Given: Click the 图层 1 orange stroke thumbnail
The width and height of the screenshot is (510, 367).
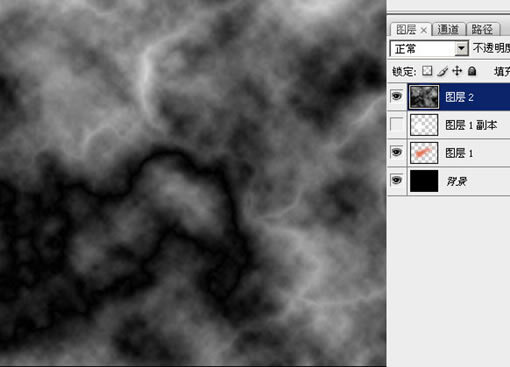Looking at the screenshot, I should pos(424,153).
